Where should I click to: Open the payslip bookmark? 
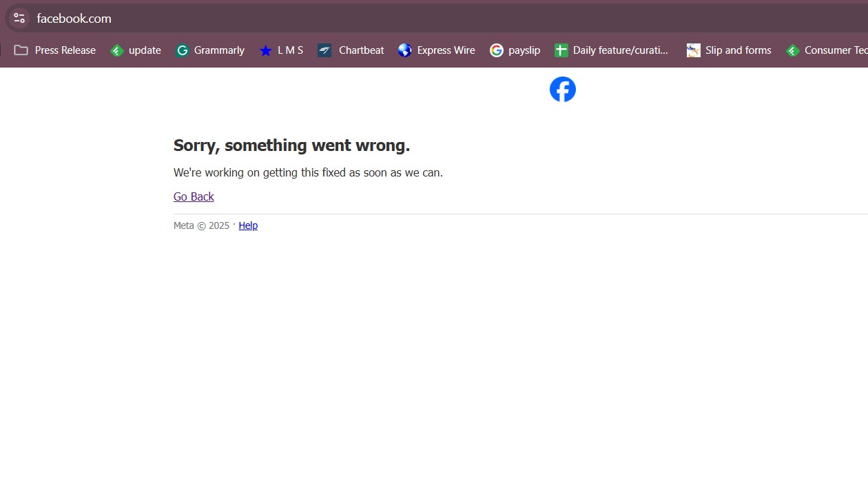click(x=515, y=50)
